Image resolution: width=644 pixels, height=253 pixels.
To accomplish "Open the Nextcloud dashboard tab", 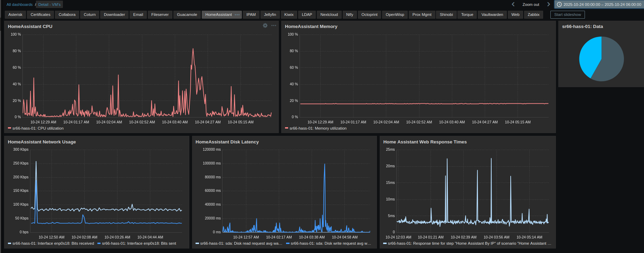I will click(x=329, y=15).
